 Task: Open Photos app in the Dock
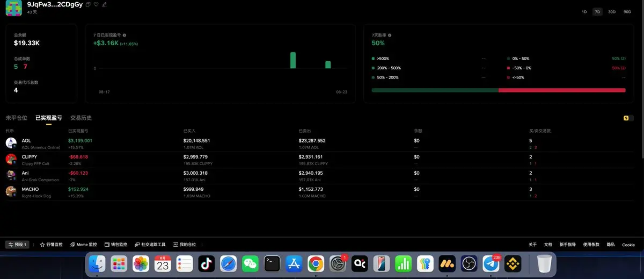[x=141, y=263]
